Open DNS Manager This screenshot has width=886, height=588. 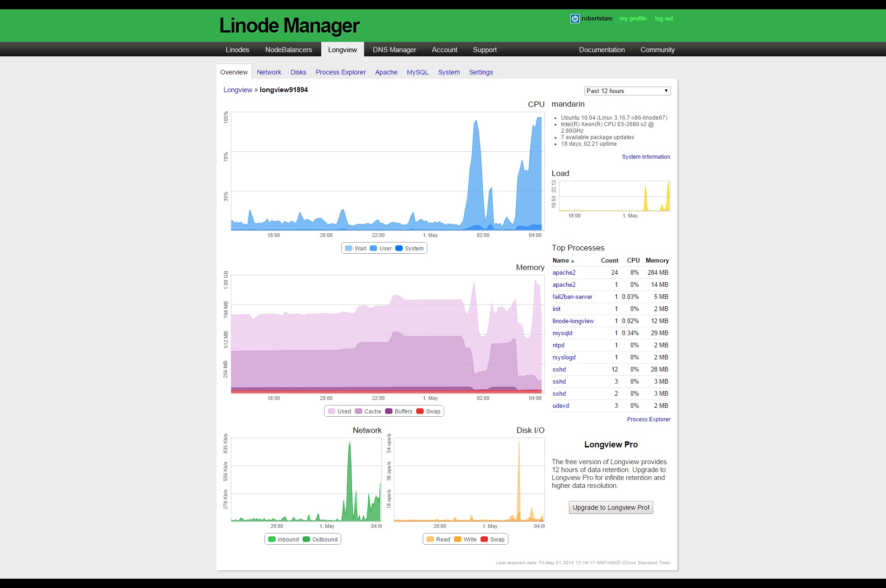point(394,50)
